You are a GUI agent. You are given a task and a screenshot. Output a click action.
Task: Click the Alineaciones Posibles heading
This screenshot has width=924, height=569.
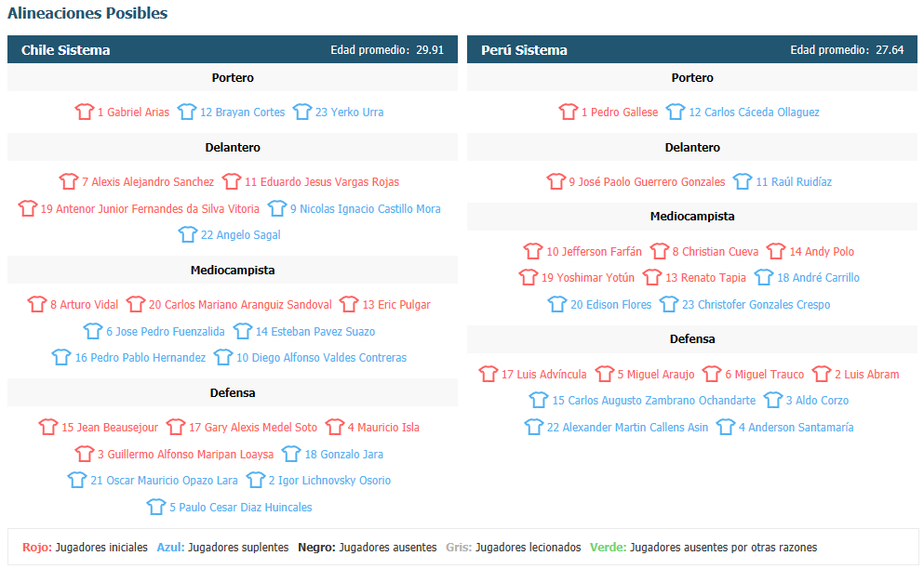point(87,13)
